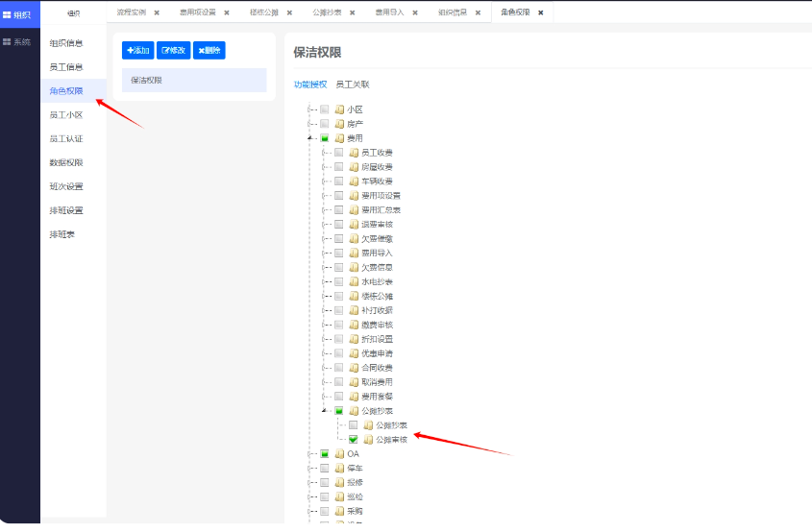Open 班次设置 in the side menu

(x=66, y=186)
